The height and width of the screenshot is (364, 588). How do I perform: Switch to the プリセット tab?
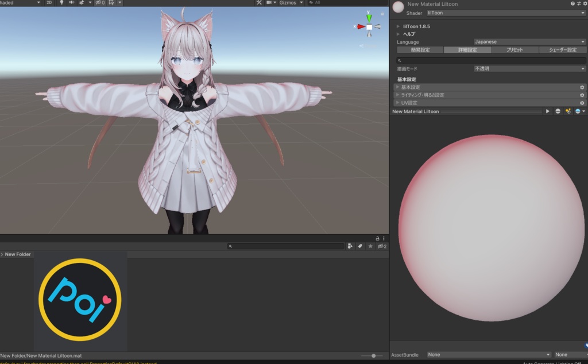coord(514,50)
